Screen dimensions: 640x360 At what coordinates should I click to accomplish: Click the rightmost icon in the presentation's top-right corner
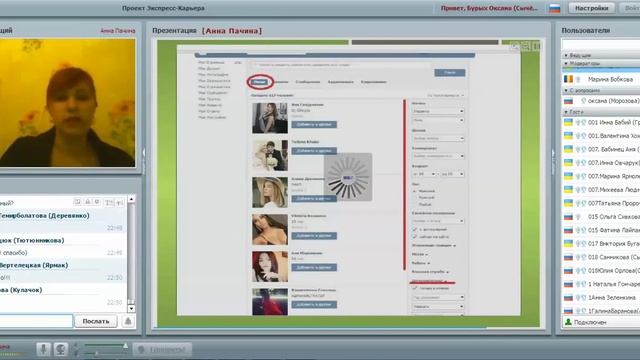point(537,47)
